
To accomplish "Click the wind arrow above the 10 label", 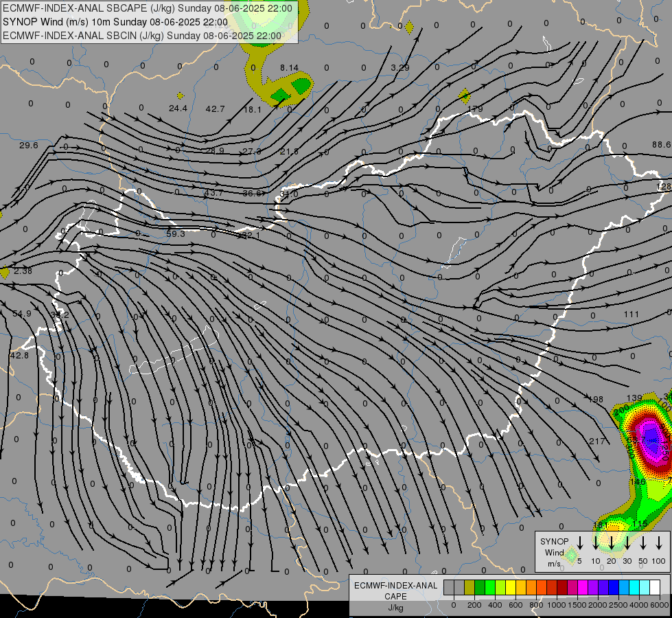I will 596,542.
